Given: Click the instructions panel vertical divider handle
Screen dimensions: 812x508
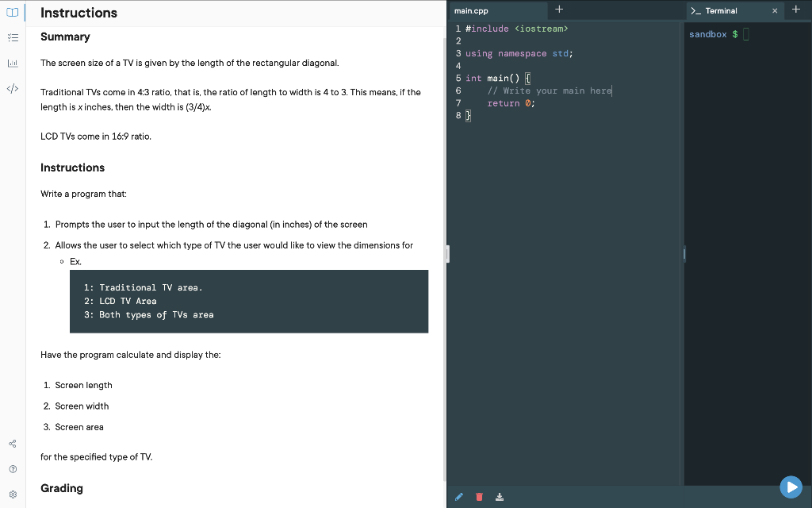Looking at the screenshot, I should 446,254.
